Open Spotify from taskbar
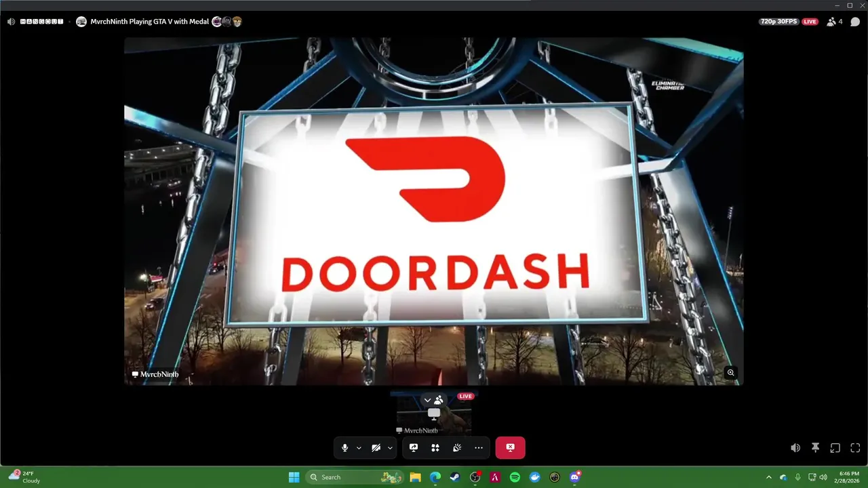The height and width of the screenshot is (488, 868). tap(515, 477)
